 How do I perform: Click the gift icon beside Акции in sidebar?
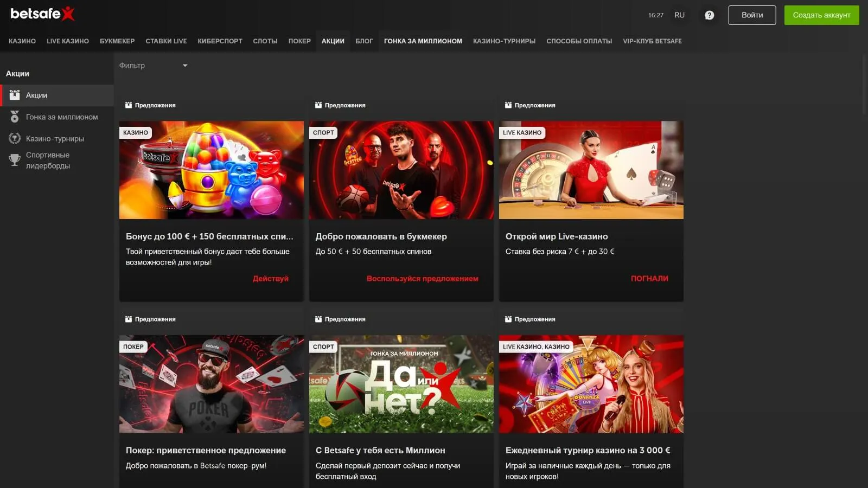(x=15, y=95)
